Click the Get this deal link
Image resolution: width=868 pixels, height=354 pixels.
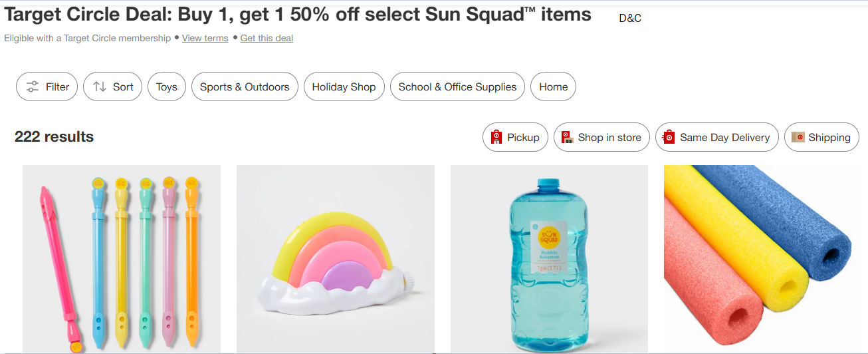(x=267, y=39)
